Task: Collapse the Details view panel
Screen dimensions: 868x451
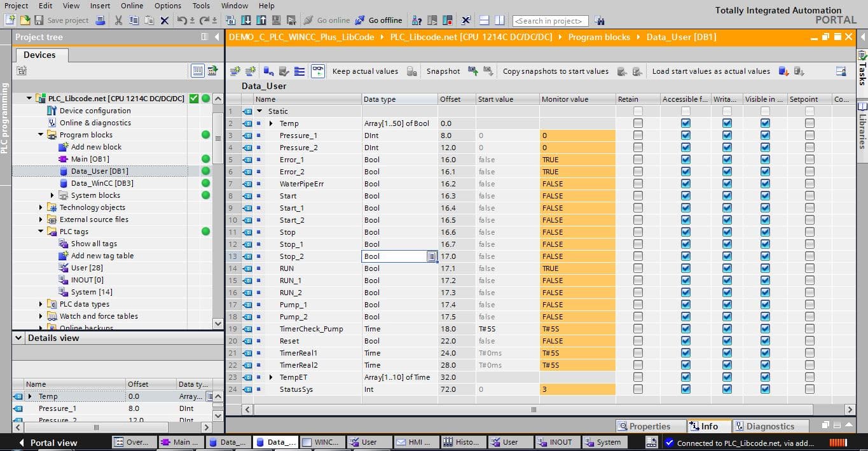Action: click(x=18, y=338)
